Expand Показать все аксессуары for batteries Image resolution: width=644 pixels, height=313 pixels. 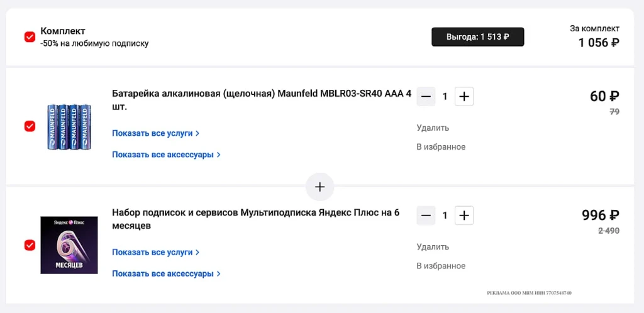166,155
